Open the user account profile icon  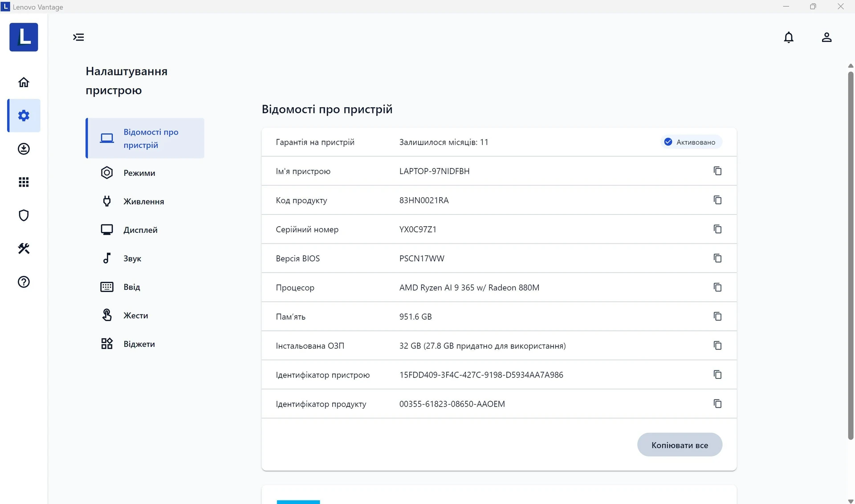click(x=826, y=37)
